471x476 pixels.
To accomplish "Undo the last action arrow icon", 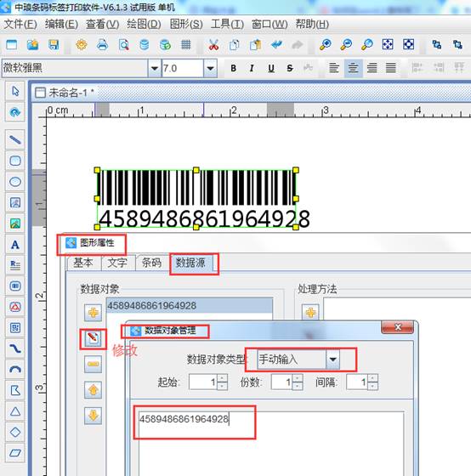I will coord(276,45).
